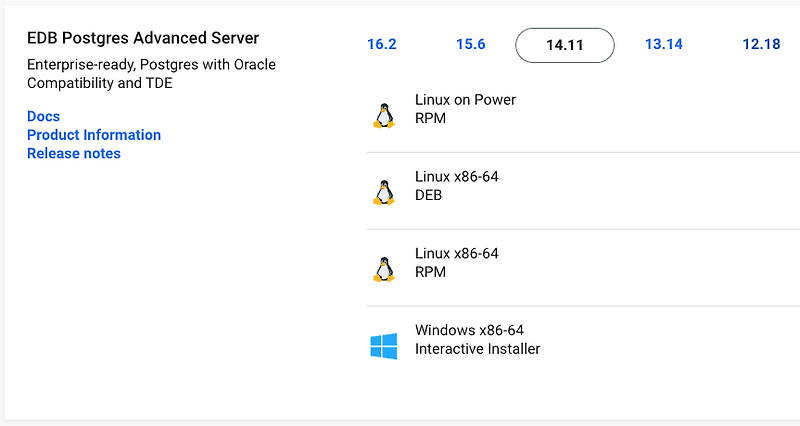Choose version 13.14

click(x=664, y=45)
